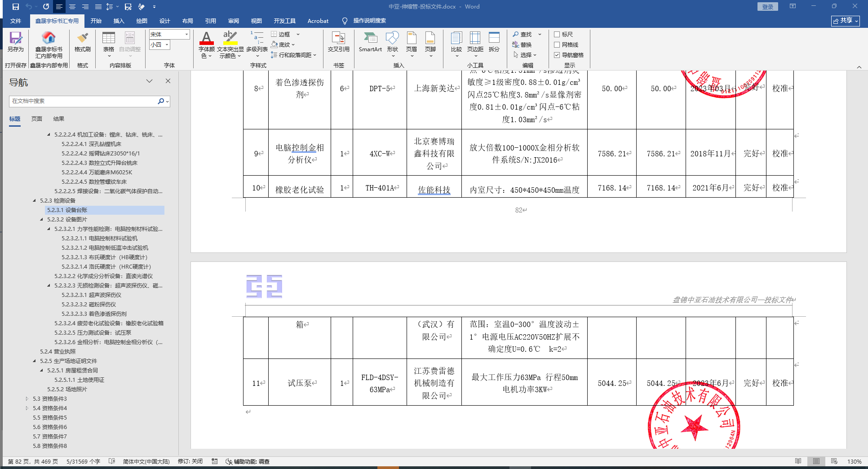Click the 比较 compare icon
The width and height of the screenshot is (868, 469).
coord(456,44)
